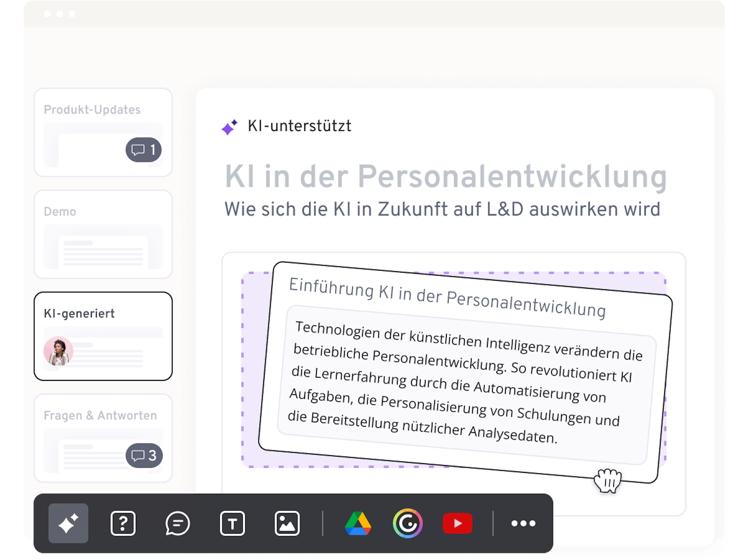Screen dimensions: 746x560
Task: Open the more options three-dot menu
Action: 523,523
